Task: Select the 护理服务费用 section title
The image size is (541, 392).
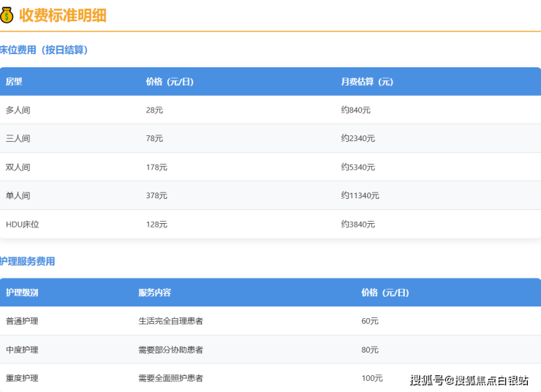Action: (x=28, y=261)
